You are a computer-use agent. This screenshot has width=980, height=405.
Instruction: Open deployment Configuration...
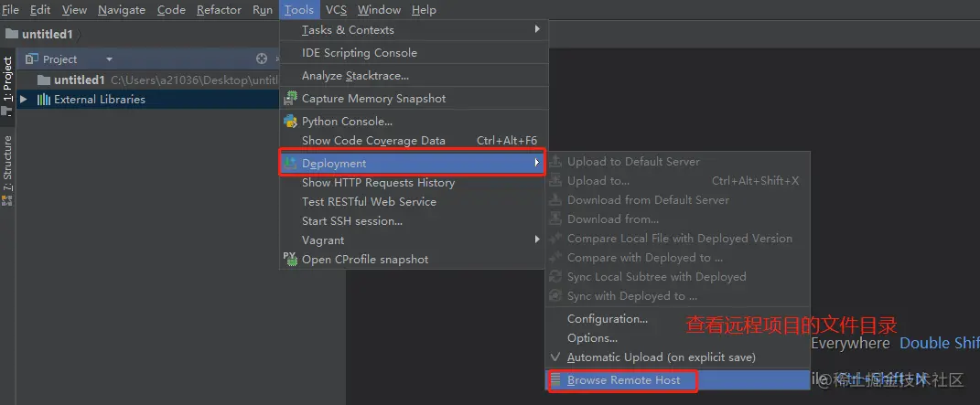point(677,319)
